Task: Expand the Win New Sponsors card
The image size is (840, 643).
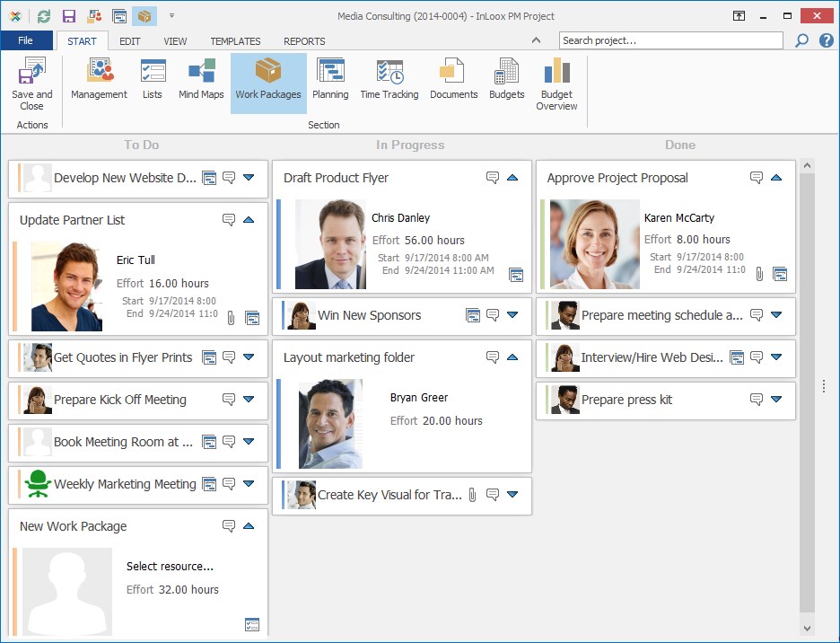Action: [512, 315]
